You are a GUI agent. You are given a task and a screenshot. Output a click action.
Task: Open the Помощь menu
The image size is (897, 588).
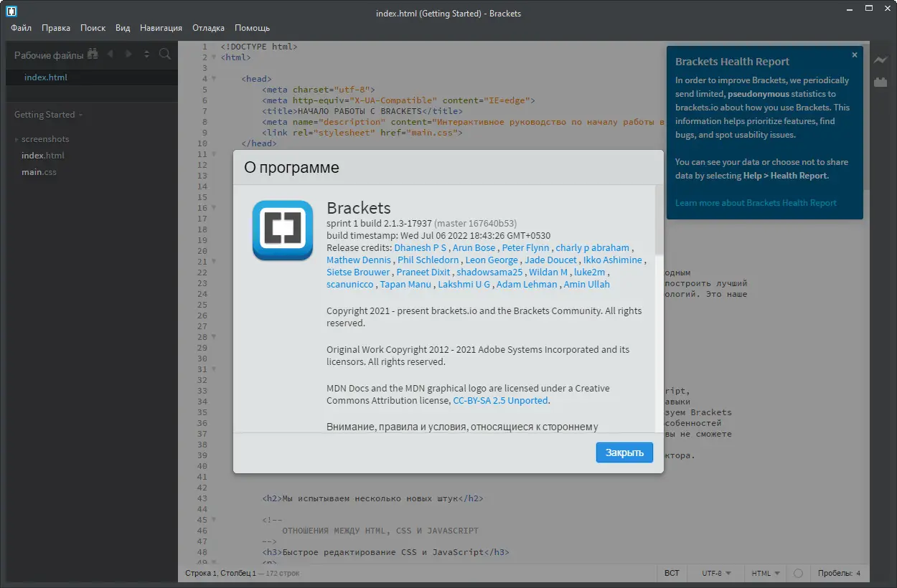(x=252, y=28)
